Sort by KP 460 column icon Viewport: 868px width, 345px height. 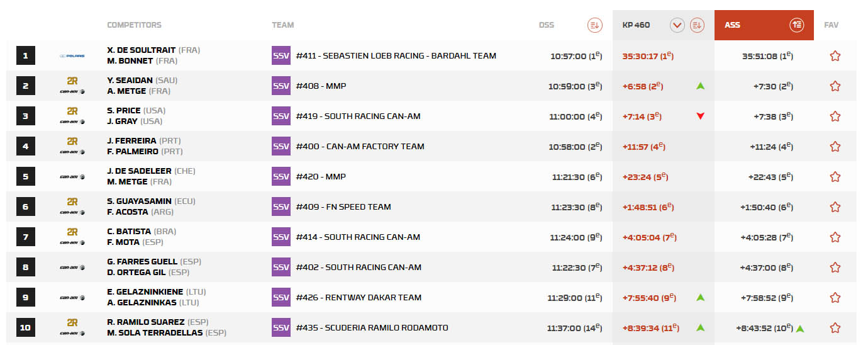(x=696, y=25)
